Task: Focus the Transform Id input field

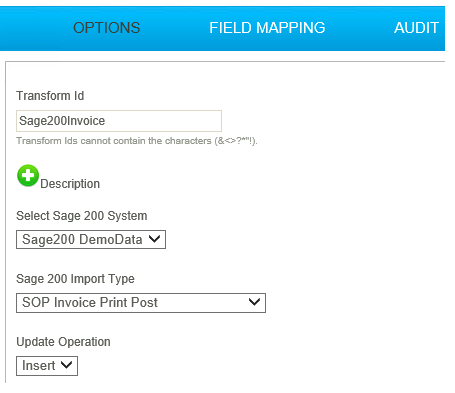Action: [119, 121]
